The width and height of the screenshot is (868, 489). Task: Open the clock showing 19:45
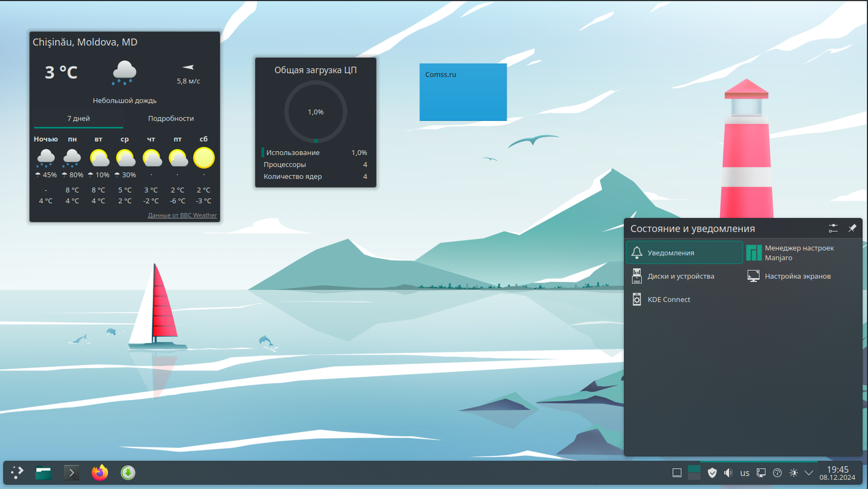(837, 469)
